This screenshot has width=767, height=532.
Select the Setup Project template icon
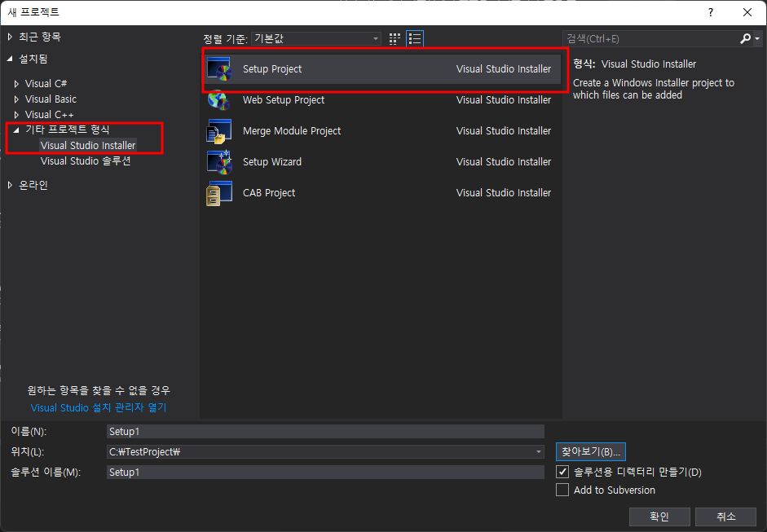click(x=219, y=69)
